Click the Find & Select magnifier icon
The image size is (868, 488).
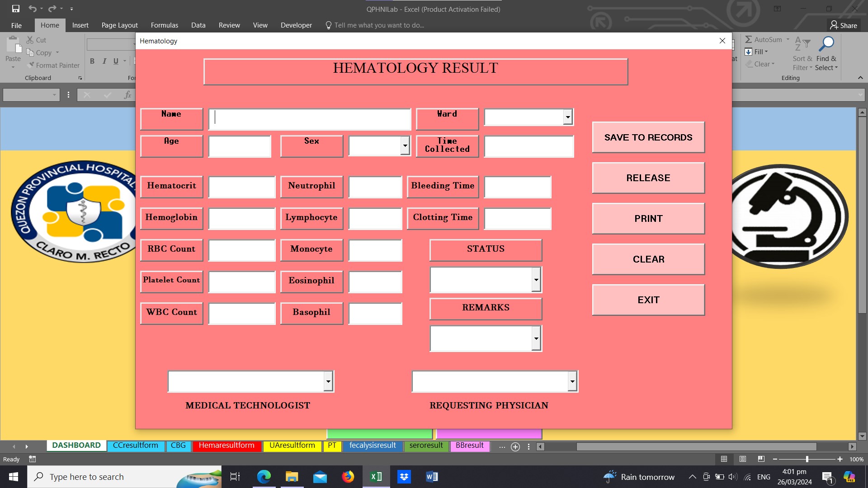coord(827,44)
